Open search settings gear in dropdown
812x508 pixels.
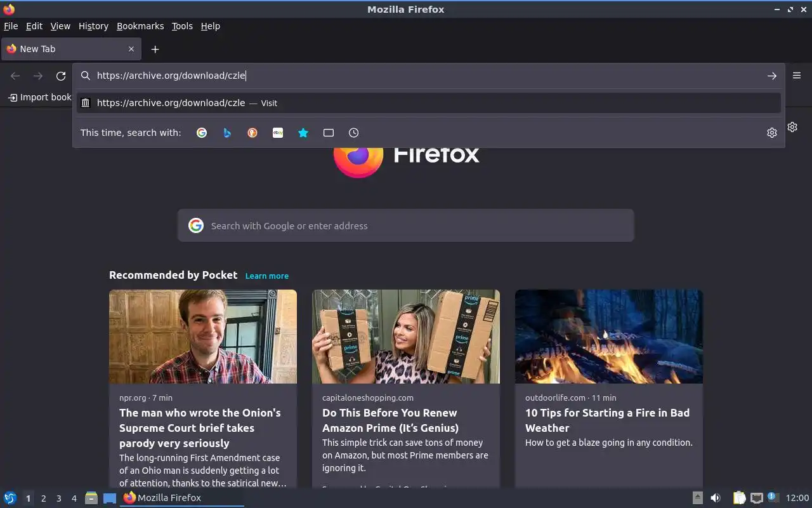[772, 133]
